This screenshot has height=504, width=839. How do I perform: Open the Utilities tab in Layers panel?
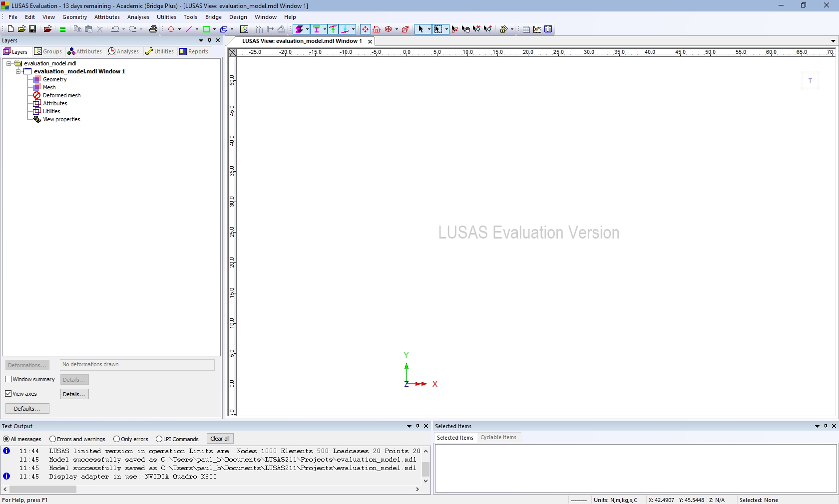160,51
